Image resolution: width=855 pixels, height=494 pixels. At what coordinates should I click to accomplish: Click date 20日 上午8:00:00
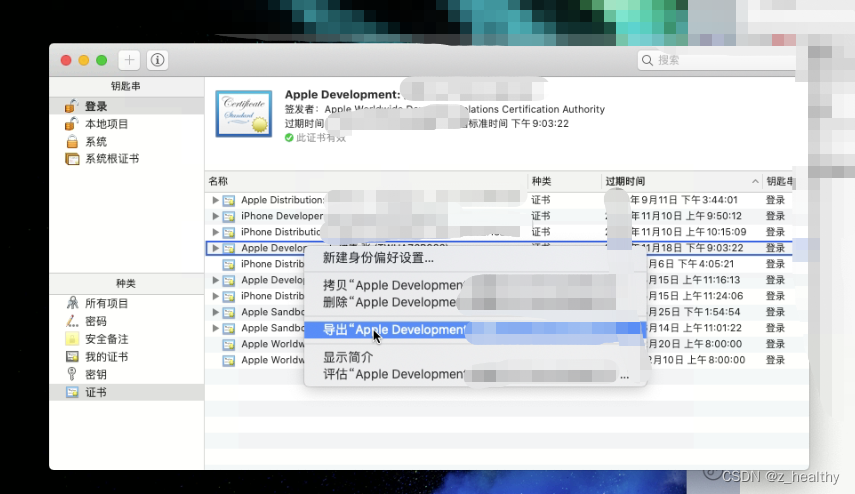pos(695,344)
